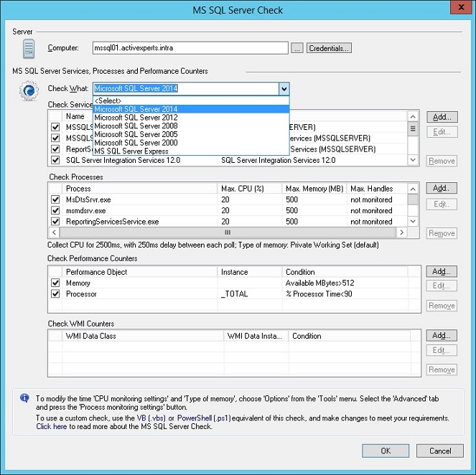Open the VB (.vbs) link
The image size is (476, 475).
point(151,418)
